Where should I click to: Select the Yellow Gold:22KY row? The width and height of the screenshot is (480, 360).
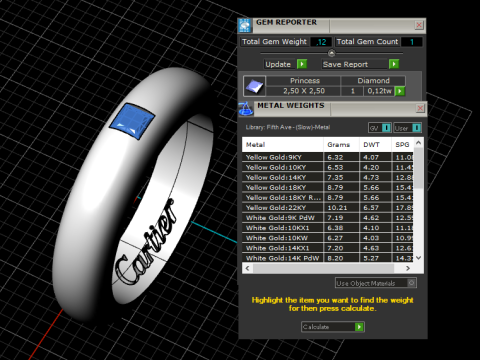click(x=328, y=208)
